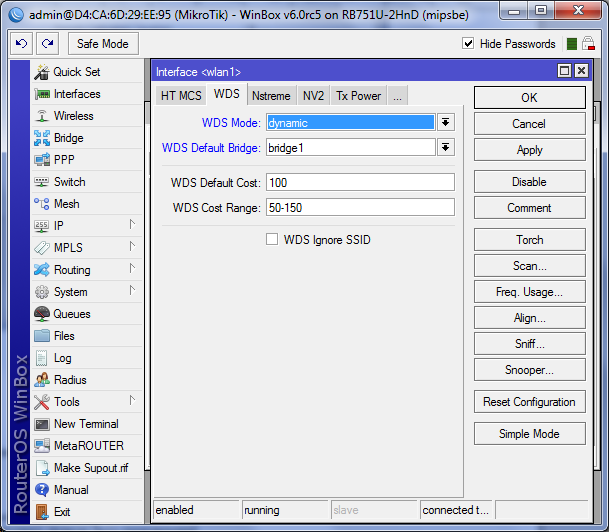Expand IP submenu arrow
This screenshot has width=609, height=532.
click(x=132, y=224)
